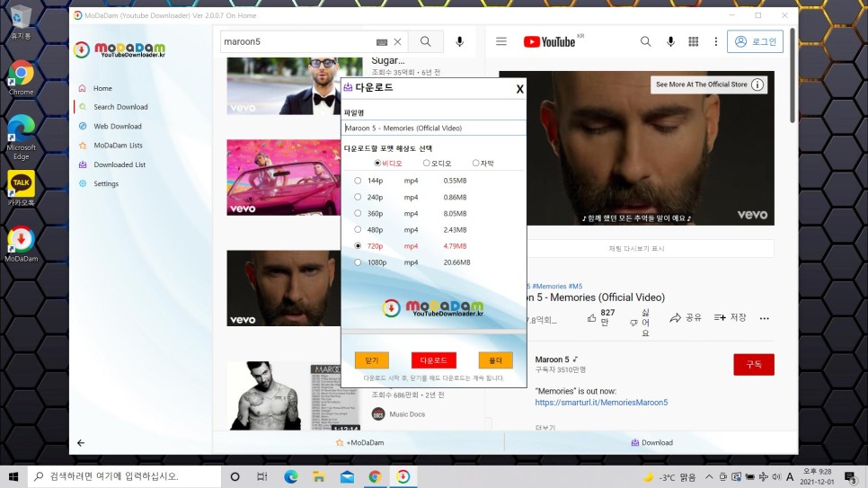The width and height of the screenshot is (868, 488).
Task: Edit the file name field in dialog
Action: tap(434, 128)
